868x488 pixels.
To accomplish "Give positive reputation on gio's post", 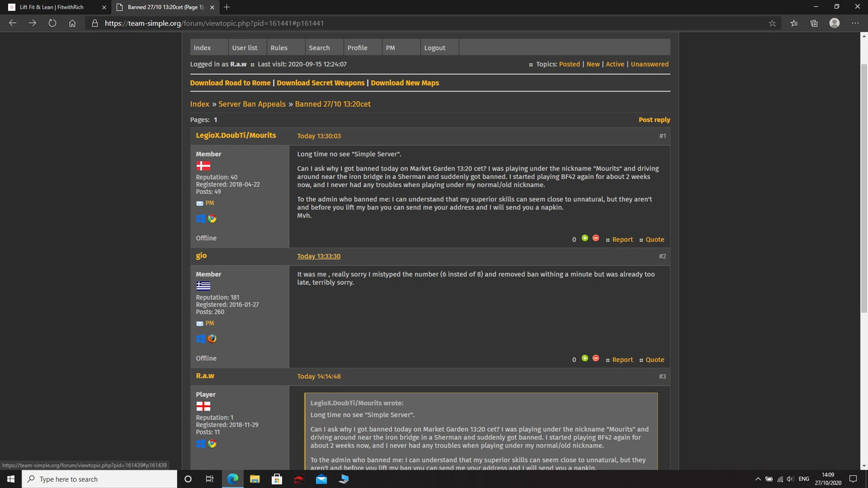I will pyautogui.click(x=585, y=358).
